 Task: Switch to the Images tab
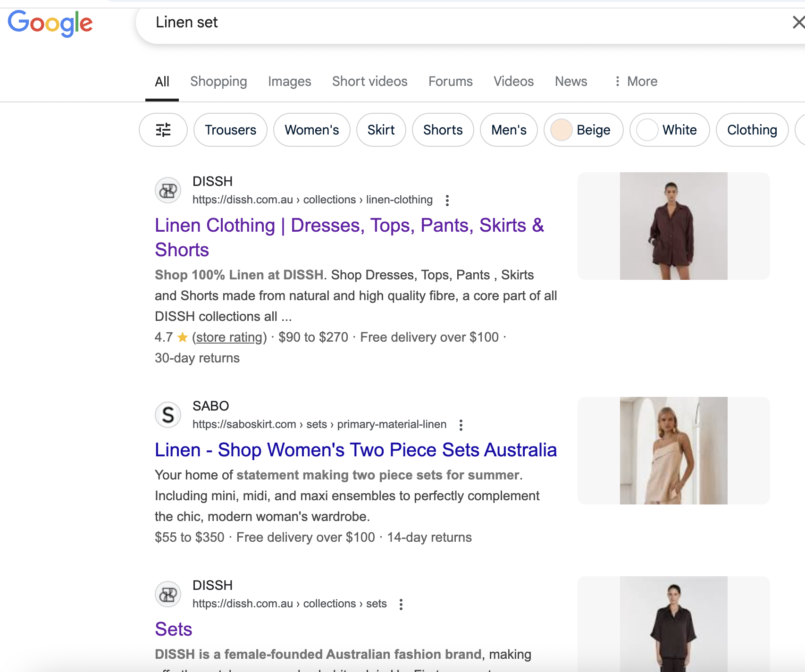pyautogui.click(x=290, y=81)
